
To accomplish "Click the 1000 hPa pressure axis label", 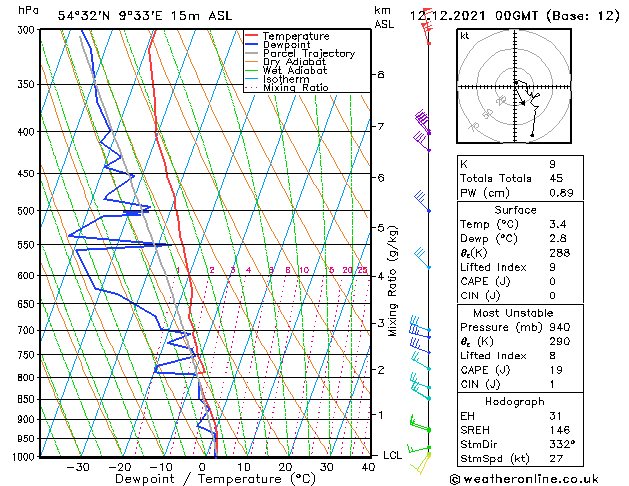I will coord(25,457).
